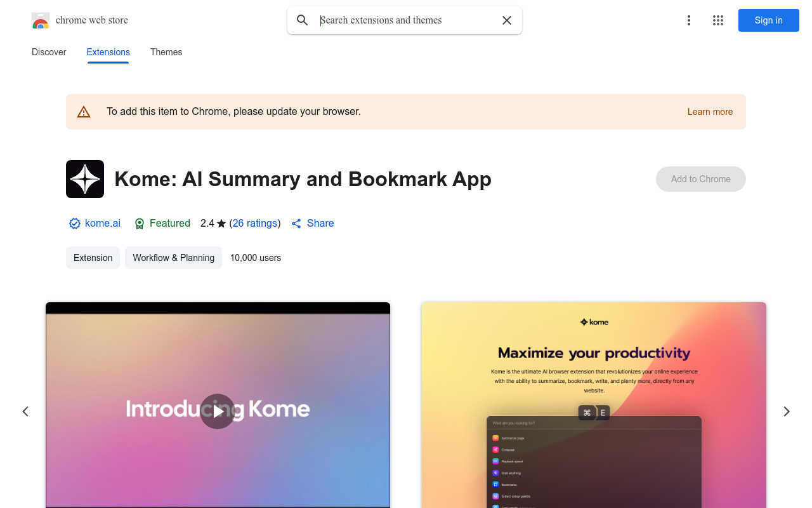Click the Kome extension logo
Screen dimensions: 812x508
pos(85,179)
